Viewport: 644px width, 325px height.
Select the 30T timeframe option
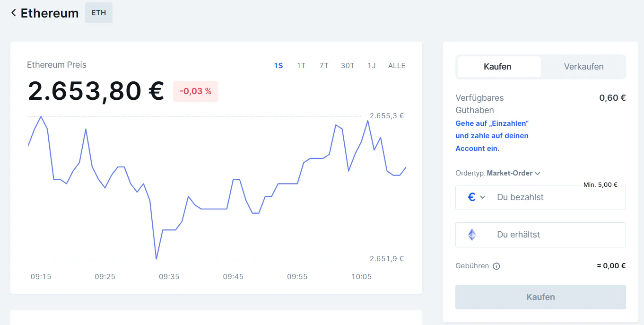(348, 66)
